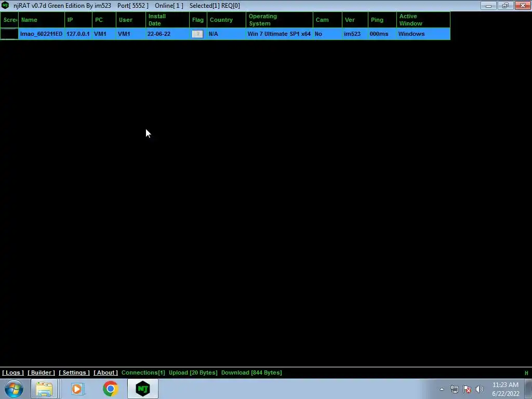Open the About link in bottom bar

pos(105,373)
